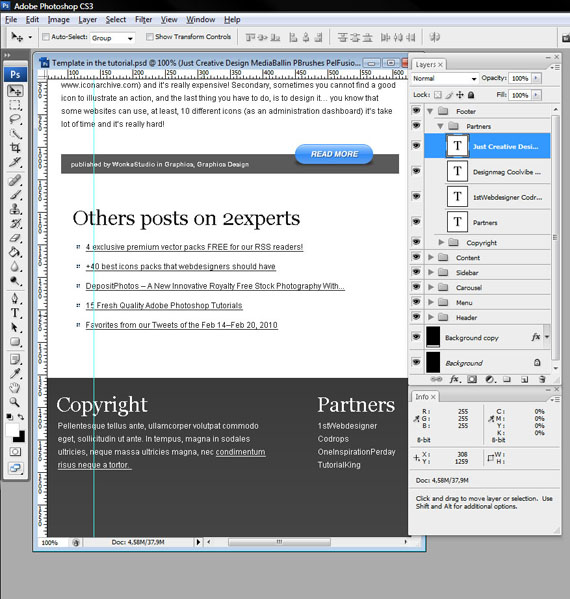Hide the Content group layer

(x=416, y=257)
